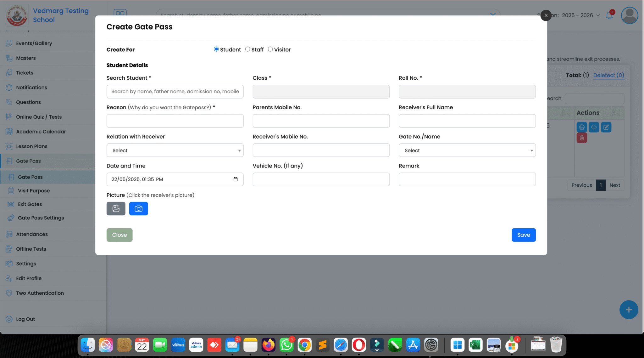Open WhatsApp from the dock
This screenshot has height=358, width=644.
286,345
